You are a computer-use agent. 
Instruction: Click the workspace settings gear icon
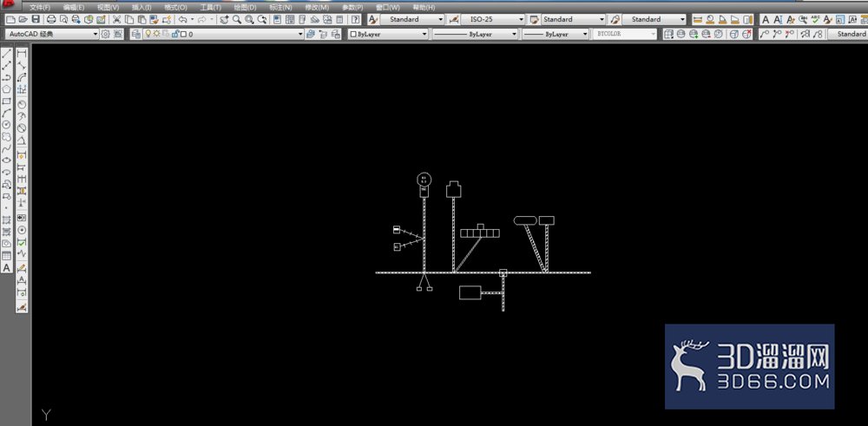pos(105,34)
